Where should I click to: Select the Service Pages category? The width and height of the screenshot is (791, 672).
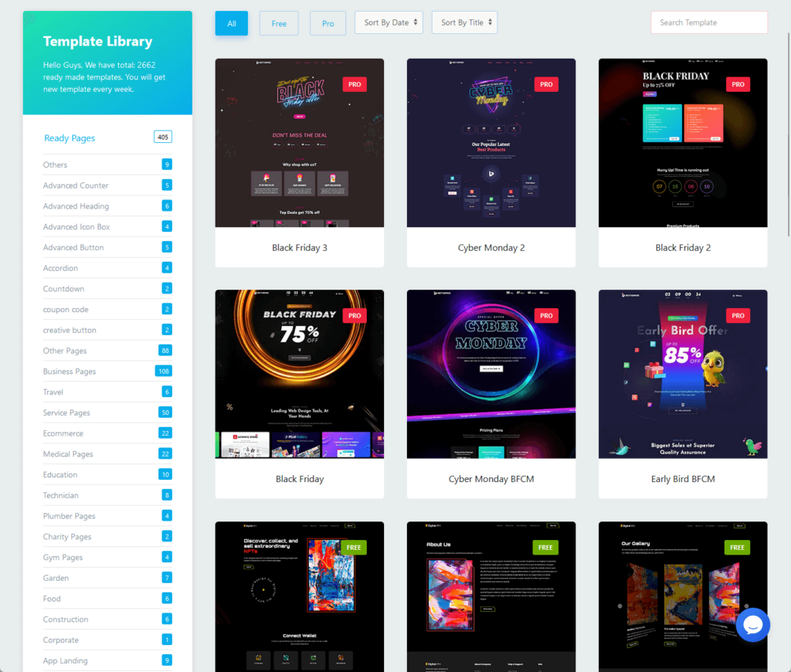(x=107, y=413)
